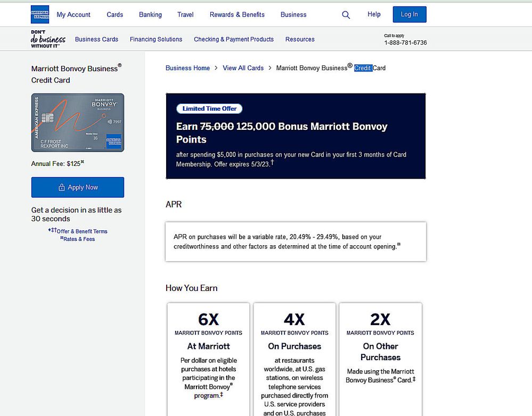Click the Offer expires 5/3/23 text
This screenshot has width=532, height=416.
tap(242, 164)
